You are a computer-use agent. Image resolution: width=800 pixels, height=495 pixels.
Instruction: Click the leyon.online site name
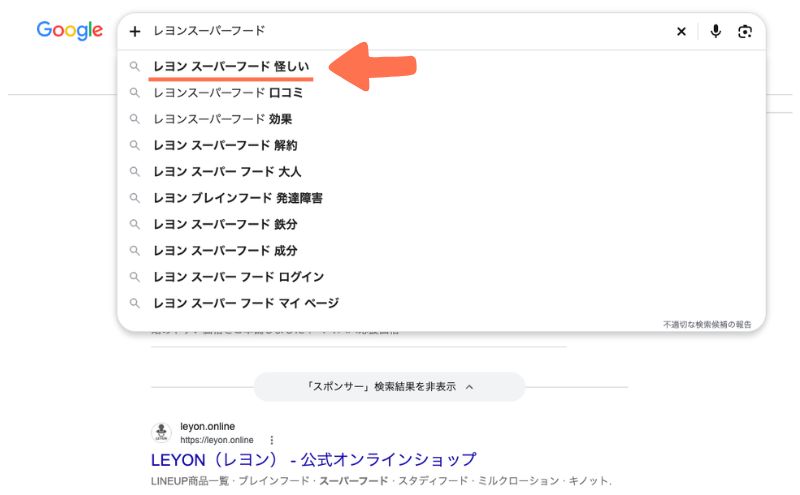coord(208,426)
